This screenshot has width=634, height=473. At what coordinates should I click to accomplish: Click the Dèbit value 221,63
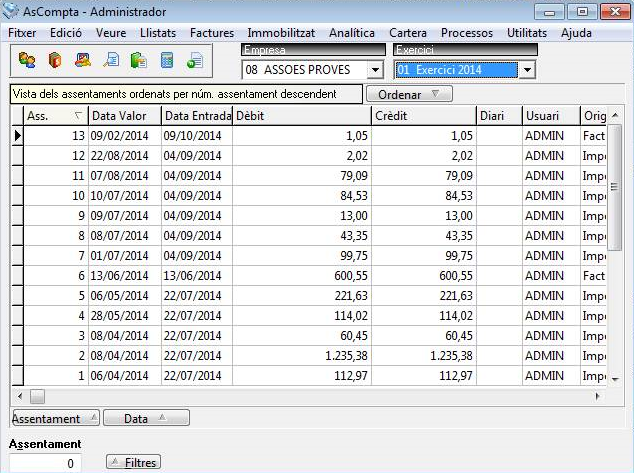tap(351, 296)
